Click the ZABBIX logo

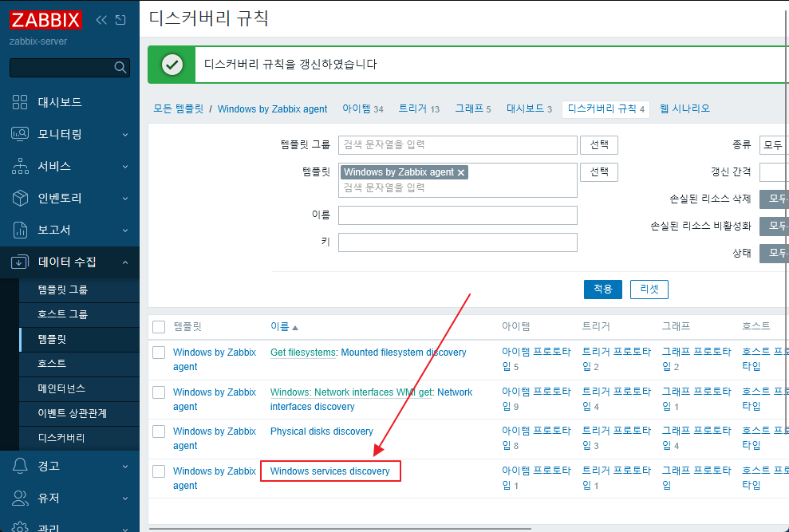pos(45,20)
